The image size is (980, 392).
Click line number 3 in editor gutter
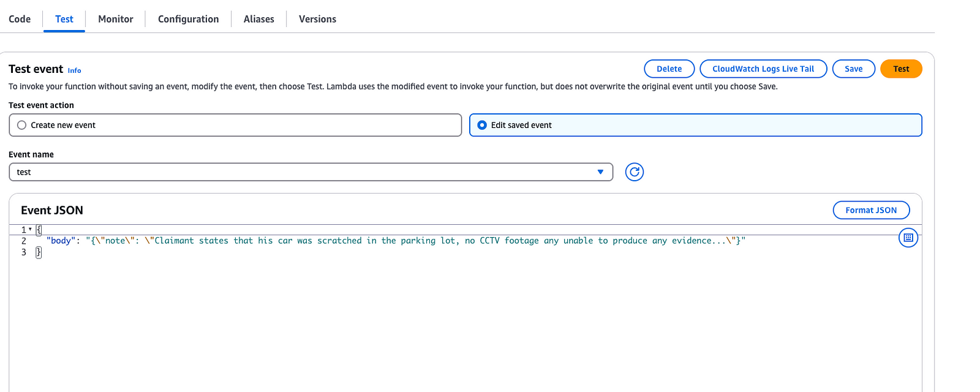24,252
